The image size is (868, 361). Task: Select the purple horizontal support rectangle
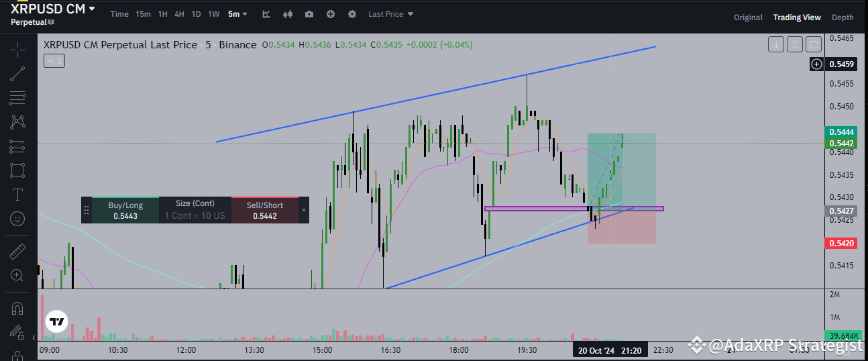(574, 209)
